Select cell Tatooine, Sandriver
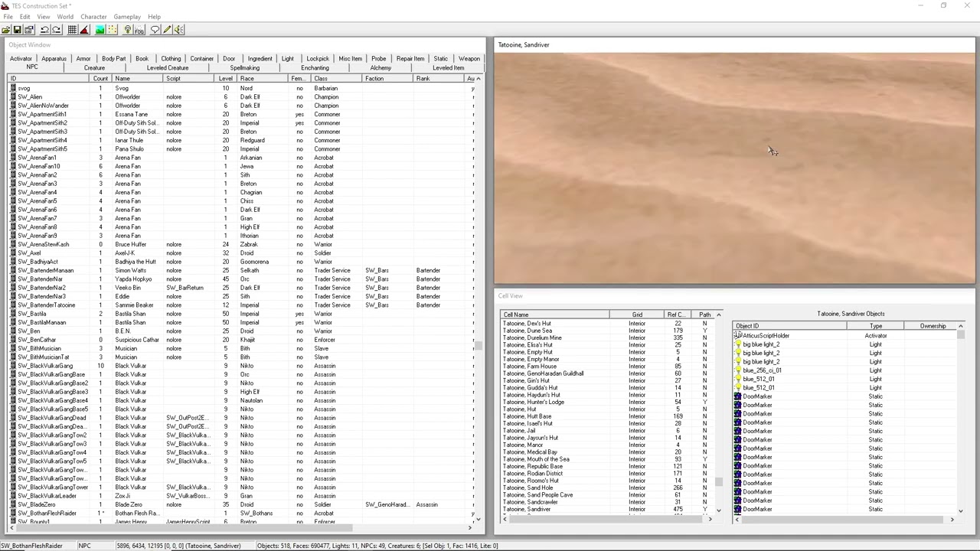 click(607, 510)
